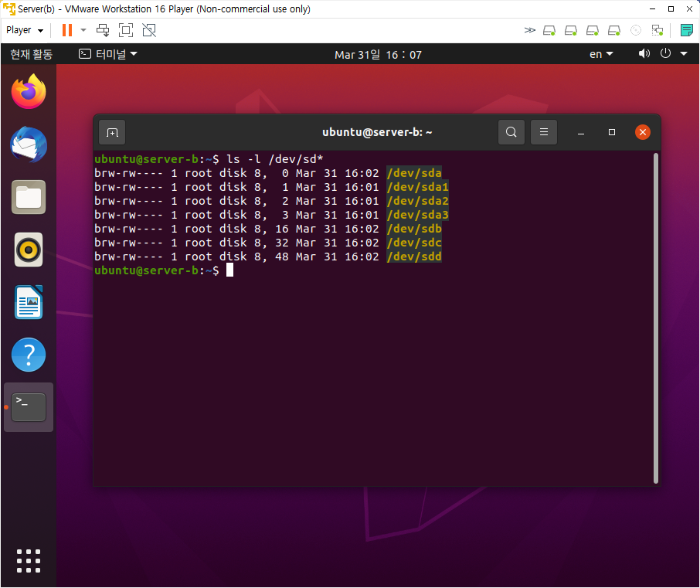This screenshot has width=700, height=588.
Task: Click the volume speaker icon in top bar
Action: pyautogui.click(x=644, y=54)
